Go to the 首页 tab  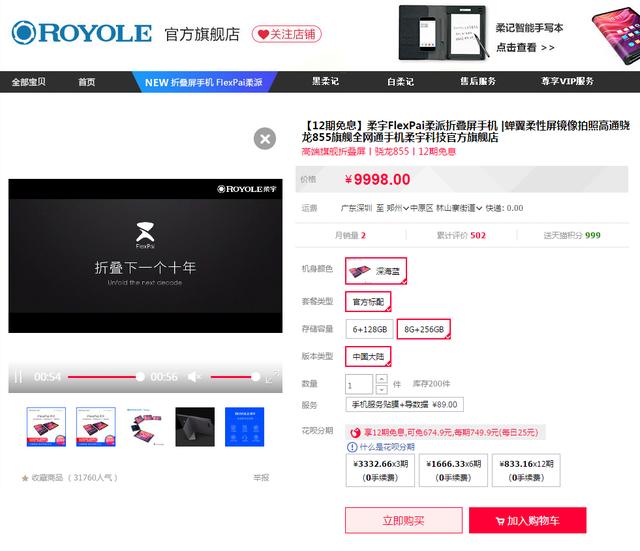pyautogui.click(x=87, y=82)
